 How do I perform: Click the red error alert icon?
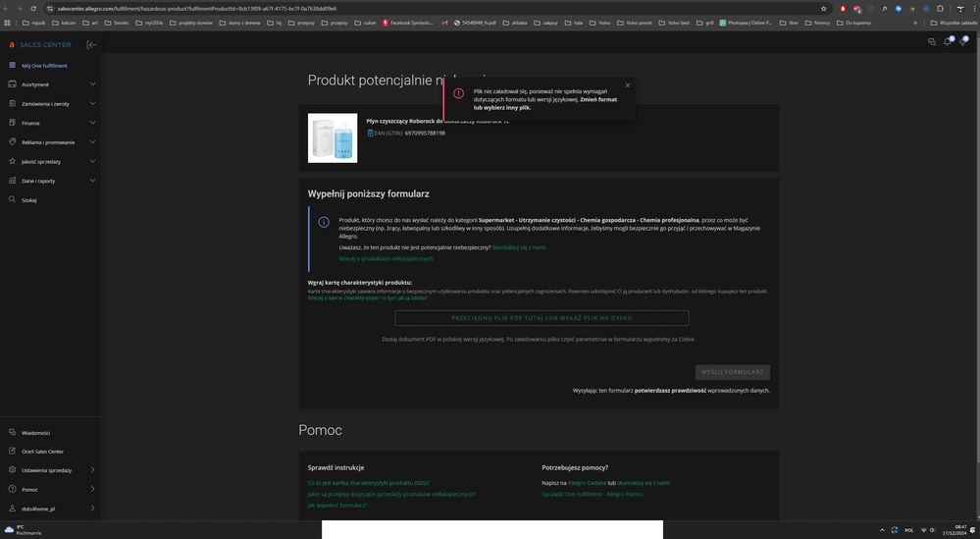459,93
